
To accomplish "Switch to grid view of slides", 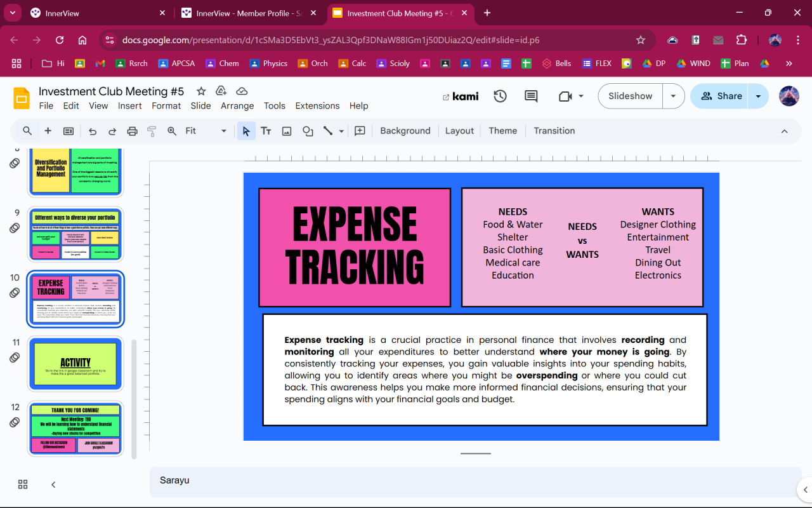I will coord(23,485).
